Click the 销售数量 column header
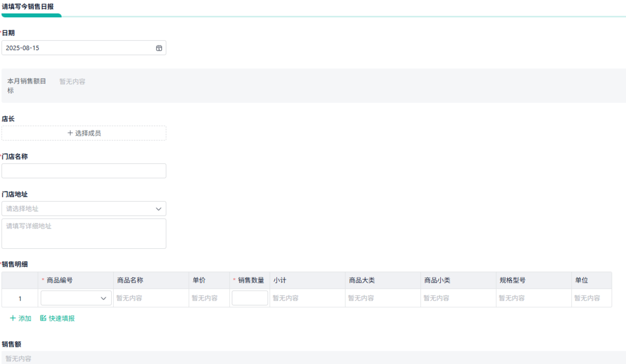The height and width of the screenshot is (364, 626). point(251,280)
